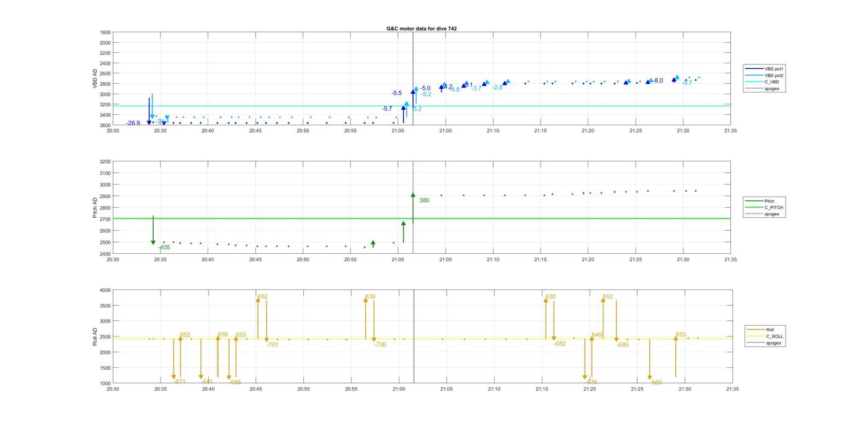Click the dark blue line sample beside VBD pot1
Viewport: 868px width, 430px height.
pyautogui.click(x=755, y=69)
